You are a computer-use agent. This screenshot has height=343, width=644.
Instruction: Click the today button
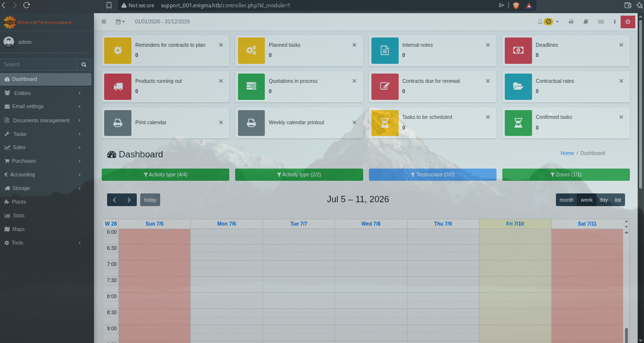(150, 200)
